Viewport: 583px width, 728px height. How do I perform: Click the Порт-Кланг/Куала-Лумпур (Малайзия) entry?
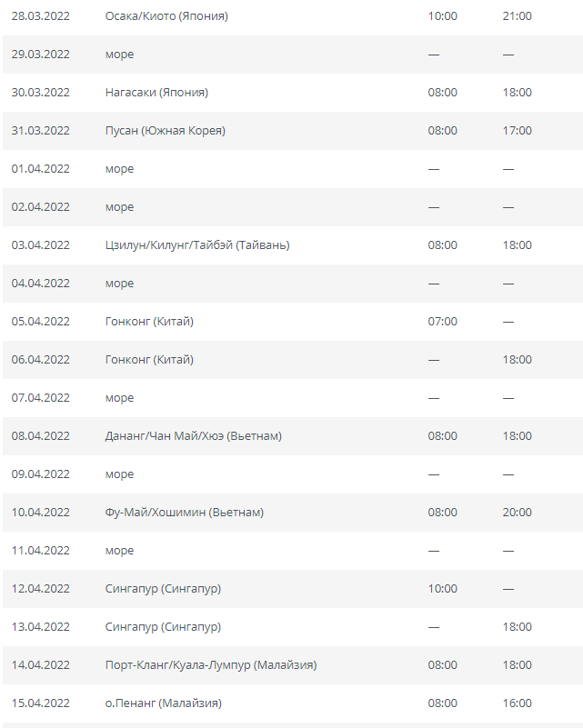(x=211, y=665)
